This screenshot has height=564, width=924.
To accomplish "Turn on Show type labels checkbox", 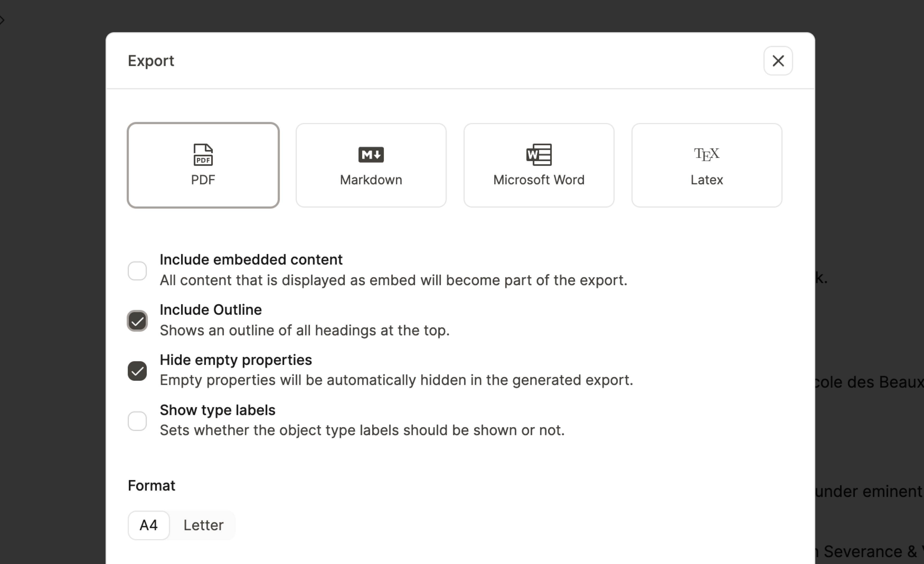I will (137, 421).
